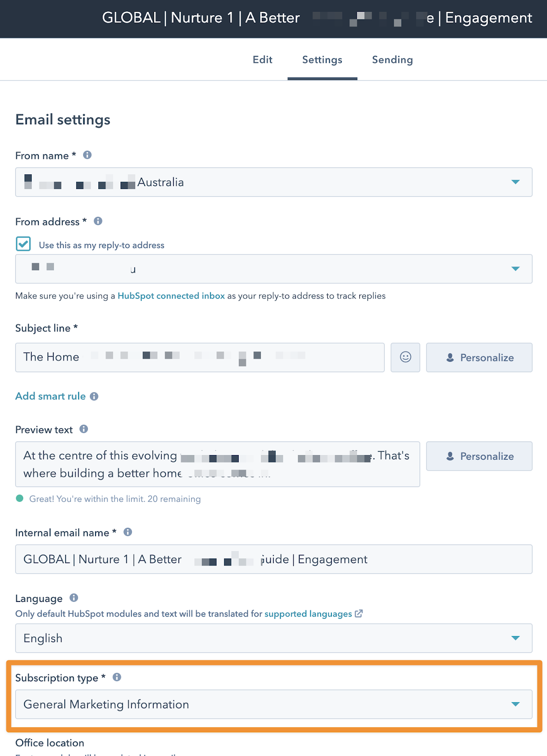Image resolution: width=547 pixels, height=756 pixels.
Task: Click the From name info icon
Action: pyautogui.click(x=87, y=155)
